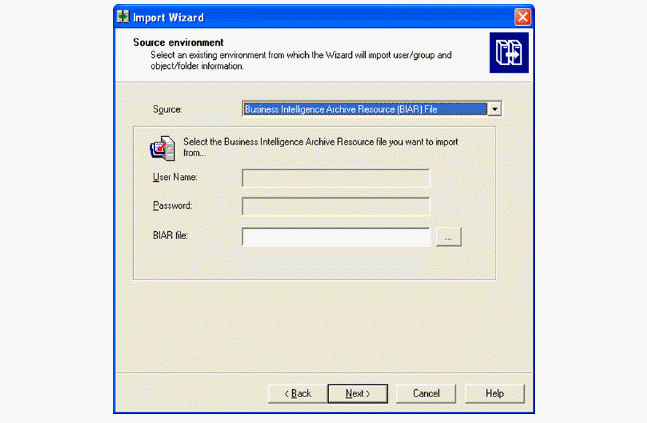Click the "Source environment" heading
The height and width of the screenshot is (423, 647).
(x=178, y=43)
